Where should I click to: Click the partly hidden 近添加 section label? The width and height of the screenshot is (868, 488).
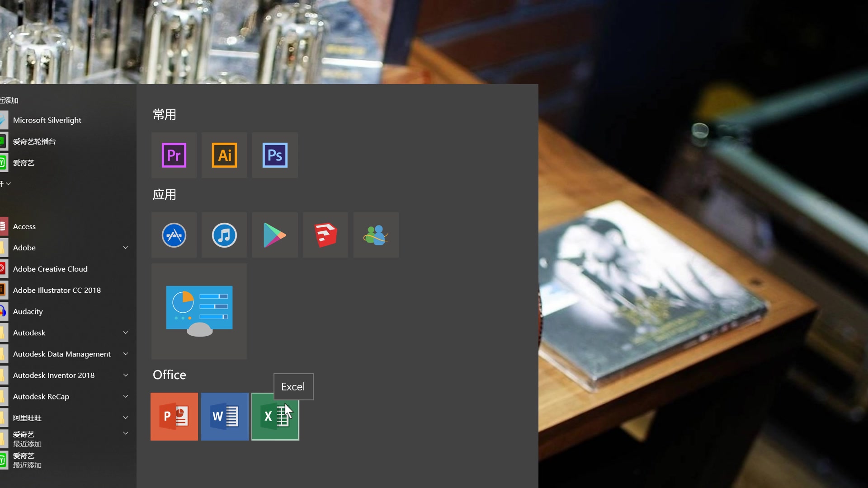click(x=9, y=100)
